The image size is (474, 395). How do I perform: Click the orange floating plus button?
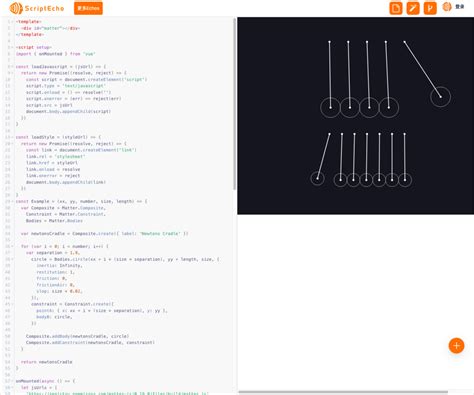click(456, 346)
